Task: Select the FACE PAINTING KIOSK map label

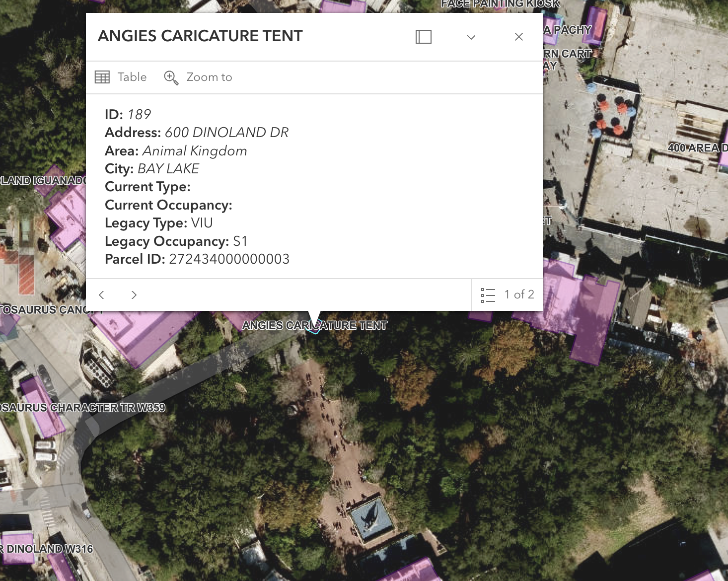Action: [x=500, y=4]
